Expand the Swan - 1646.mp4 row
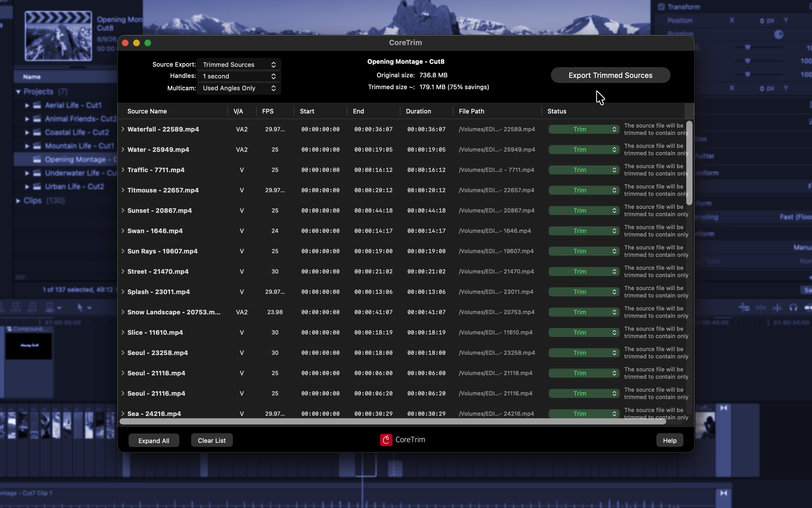The image size is (812, 508). tap(123, 231)
